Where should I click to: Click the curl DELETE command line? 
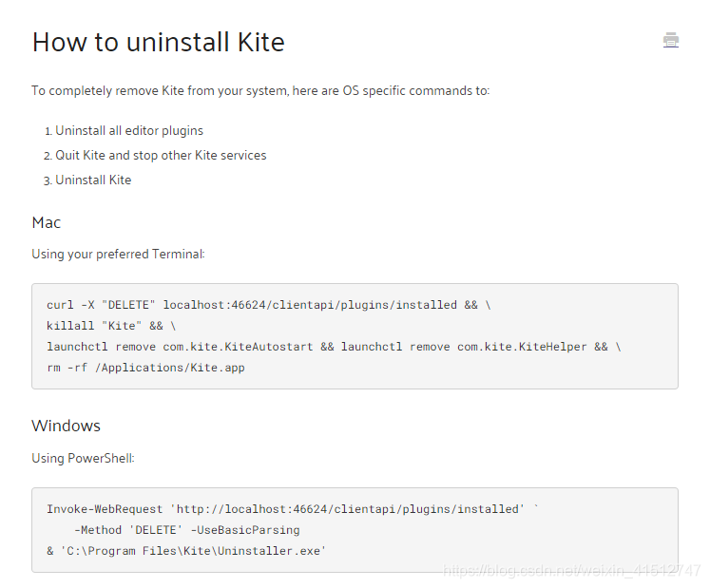click(269, 305)
